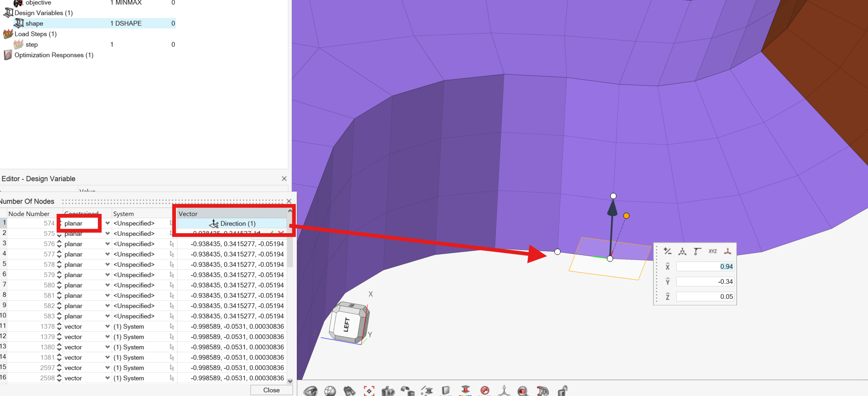Image resolution: width=868 pixels, height=396 pixels.
Task: Click the Close button in nodes dialog
Action: pos(272,390)
